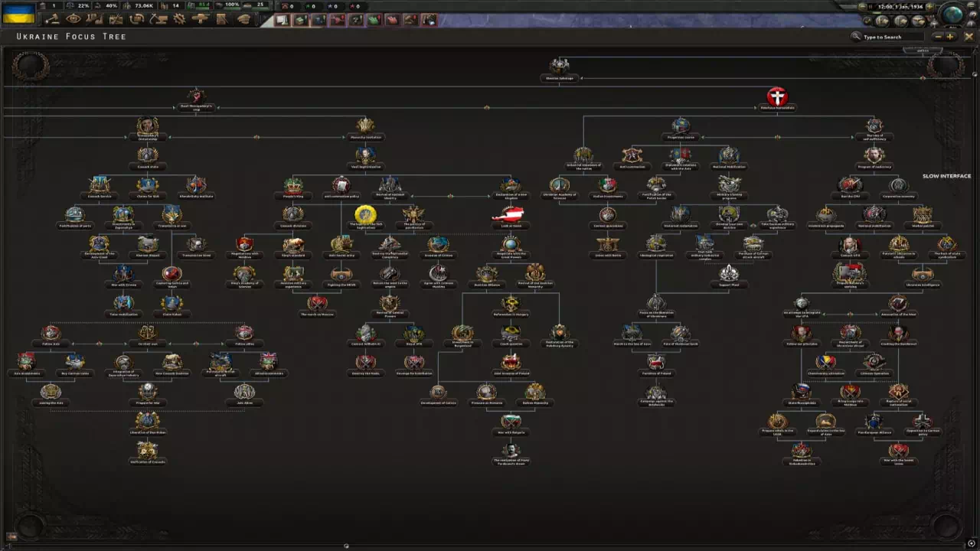Open the Officer Corps cap icon
The height and width of the screenshot is (551, 980).
[244, 19]
